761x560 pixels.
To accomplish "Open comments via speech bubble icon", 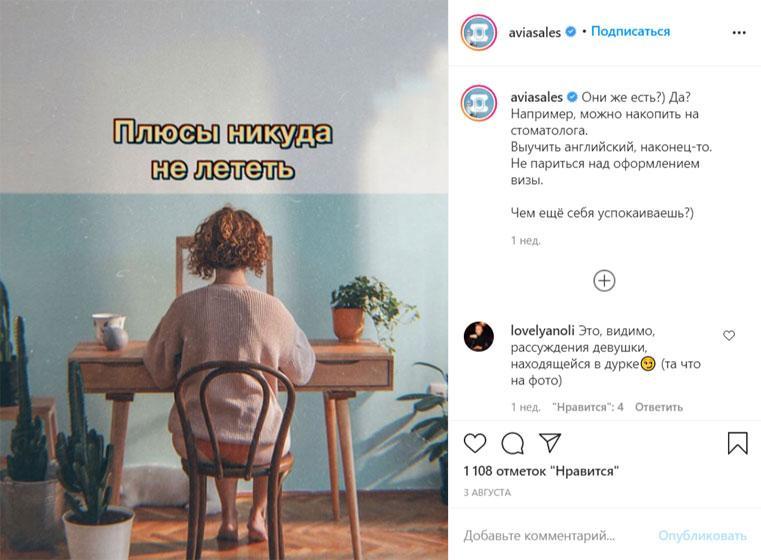I will (513, 443).
